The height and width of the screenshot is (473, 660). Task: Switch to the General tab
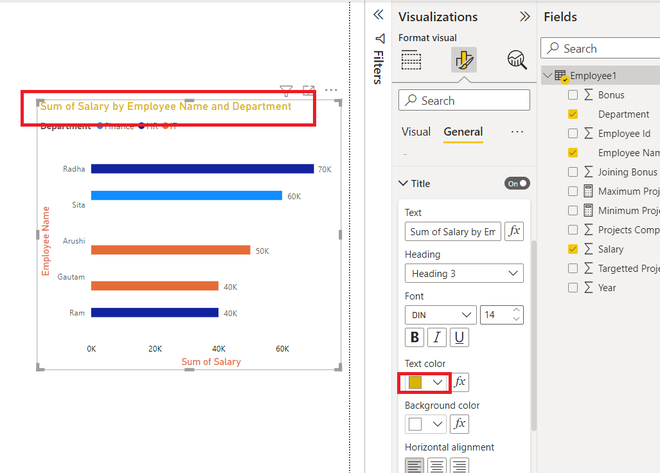(463, 132)
